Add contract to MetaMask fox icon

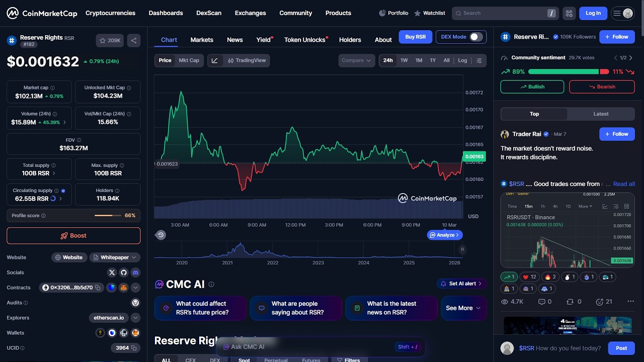123,288
